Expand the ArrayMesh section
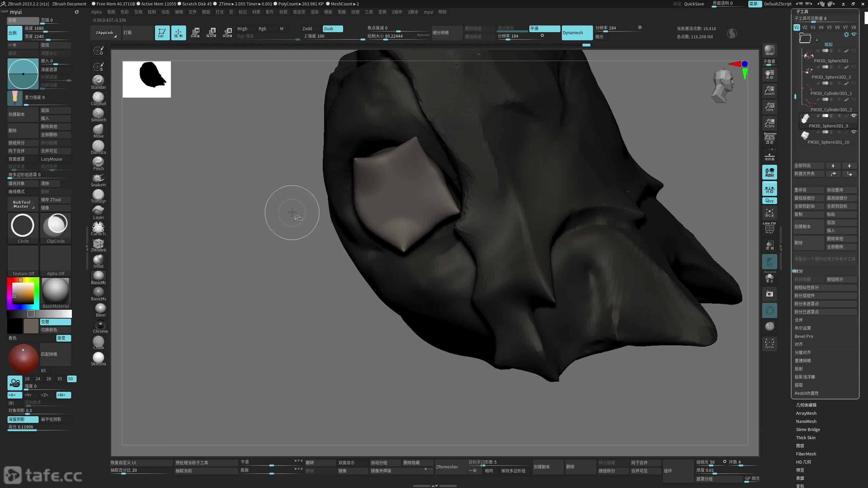This screenshot has width=868, height=488. 806,413
